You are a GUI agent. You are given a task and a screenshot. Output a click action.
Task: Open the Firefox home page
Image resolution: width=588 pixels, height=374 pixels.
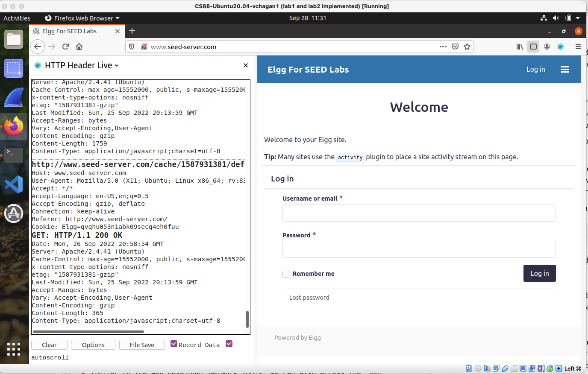(79, 47)
